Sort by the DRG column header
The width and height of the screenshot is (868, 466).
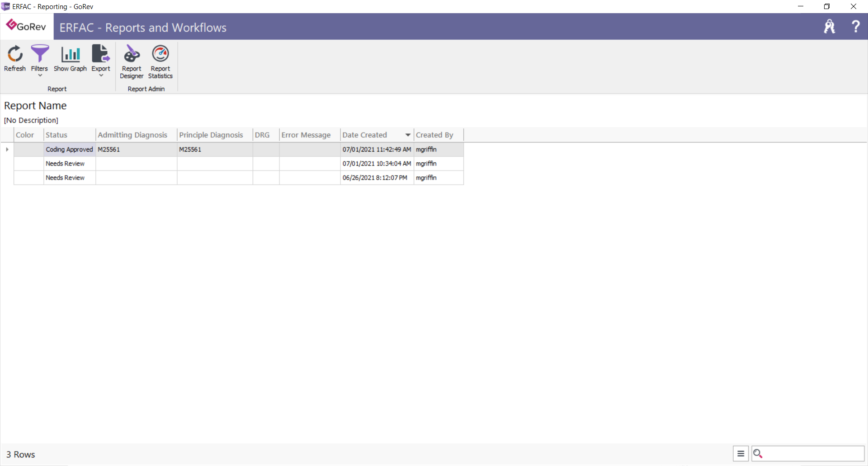pos(266,135)
